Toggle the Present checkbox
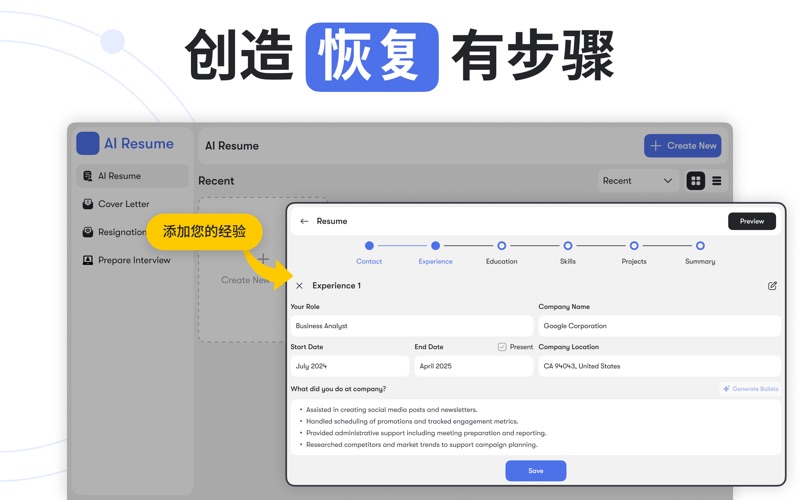800x500 pixels. tap(502, 347)
